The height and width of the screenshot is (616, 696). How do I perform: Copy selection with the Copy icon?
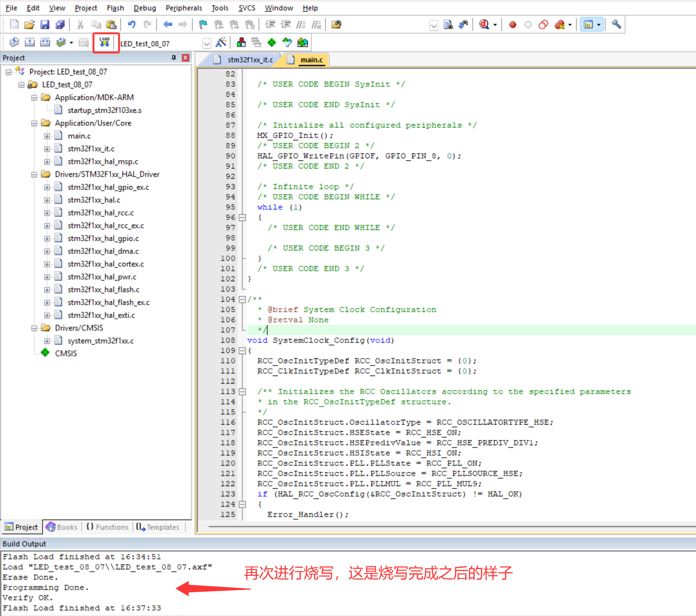(96, 25)
